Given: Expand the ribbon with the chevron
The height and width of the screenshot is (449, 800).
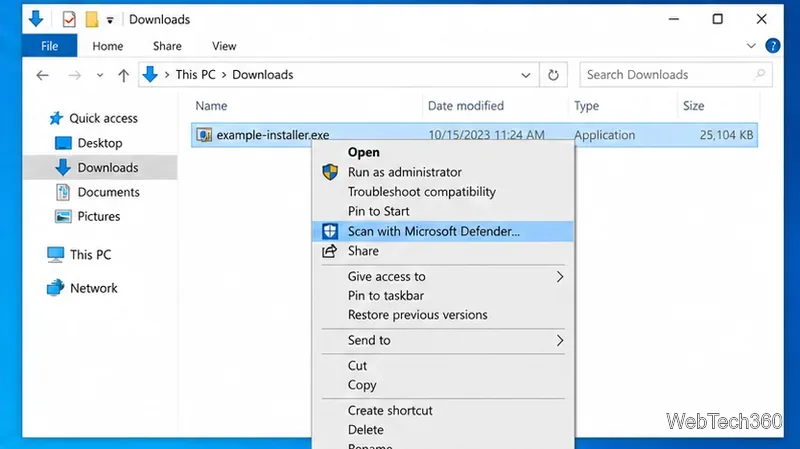Looking at the screenshot, I should coord(751,46).
